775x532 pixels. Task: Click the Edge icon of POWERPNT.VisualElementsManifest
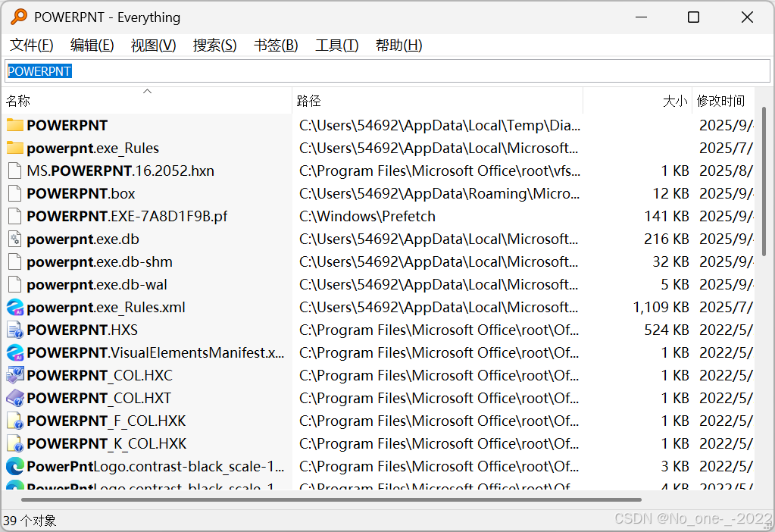[15, 352]
